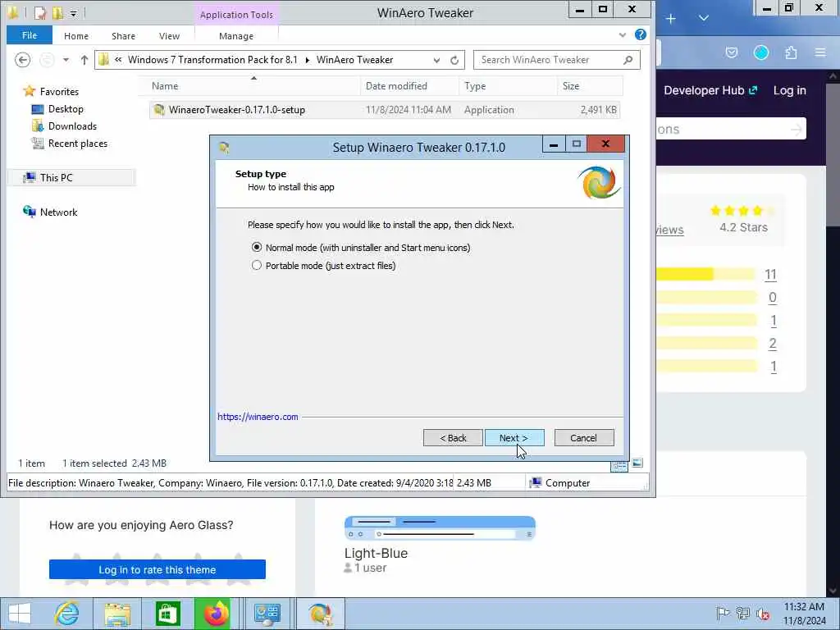
Task: Open Control Panel taskbar icon
Action: tap(267, 614)
